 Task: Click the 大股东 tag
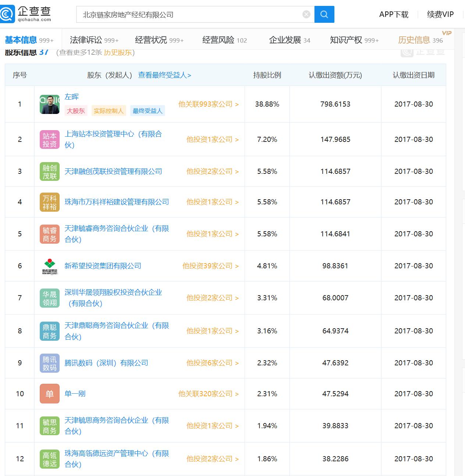click(76, 111)
